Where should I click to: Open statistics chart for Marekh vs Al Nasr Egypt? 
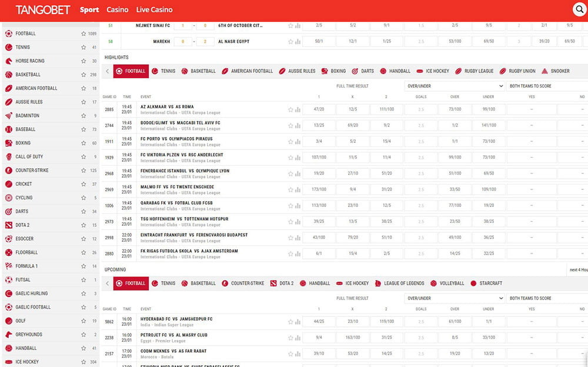(298, 42)
